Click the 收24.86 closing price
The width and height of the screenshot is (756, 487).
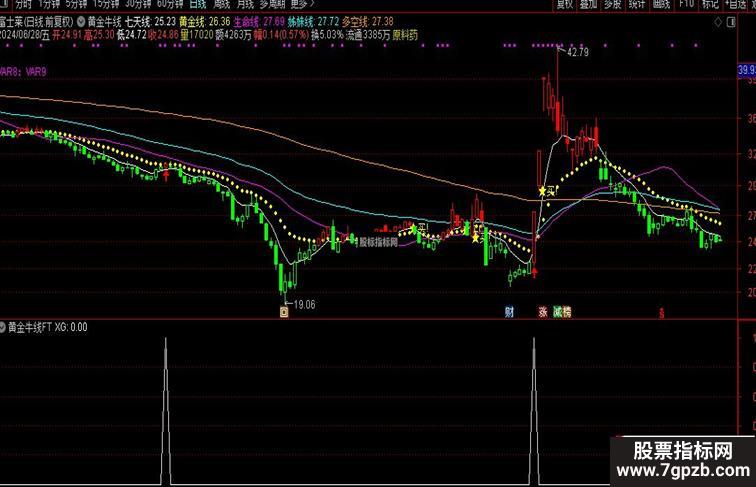click(x=163, y=35)
